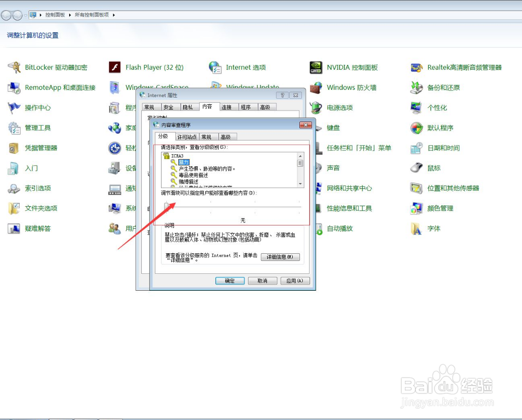522x420 pixels.
Task: Confirm with 确定 button
Action: coord(230,281)
